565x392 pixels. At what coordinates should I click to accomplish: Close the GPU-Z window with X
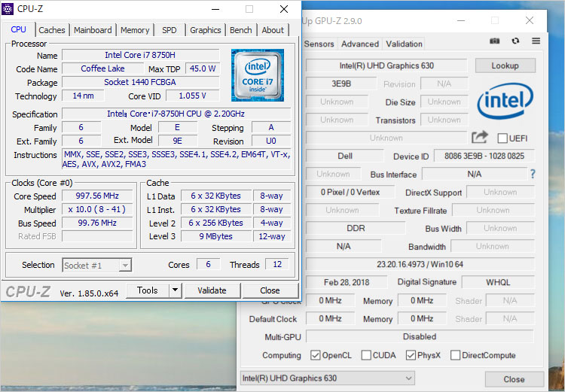[x=530, y=21]
